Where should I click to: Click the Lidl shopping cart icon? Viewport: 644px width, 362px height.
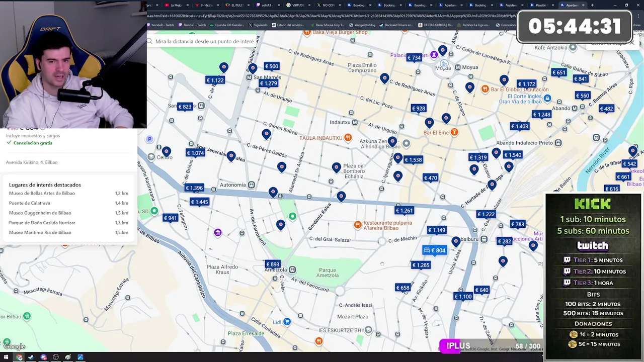coord(287,322)
